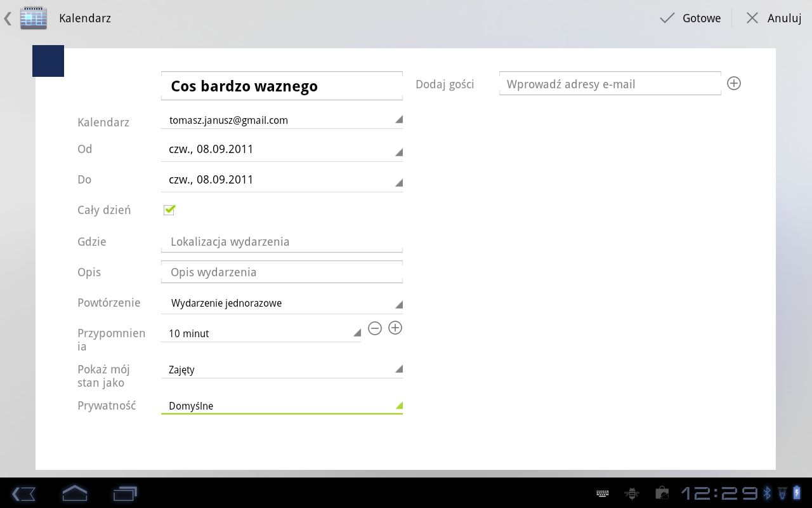Image resolution: width=812 pixels, height=508 pixels.
Task: Tap the Dodaj gości label
Action: pos(445,84)
